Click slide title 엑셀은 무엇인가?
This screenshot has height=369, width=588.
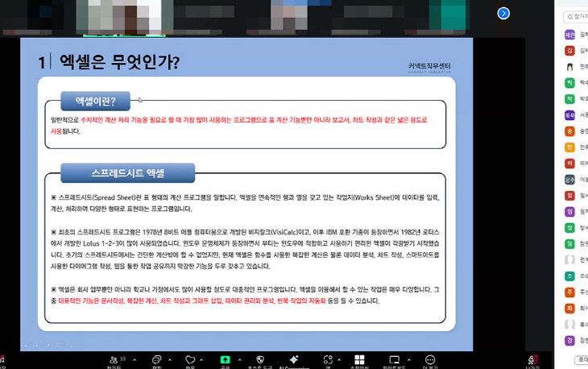120,62
